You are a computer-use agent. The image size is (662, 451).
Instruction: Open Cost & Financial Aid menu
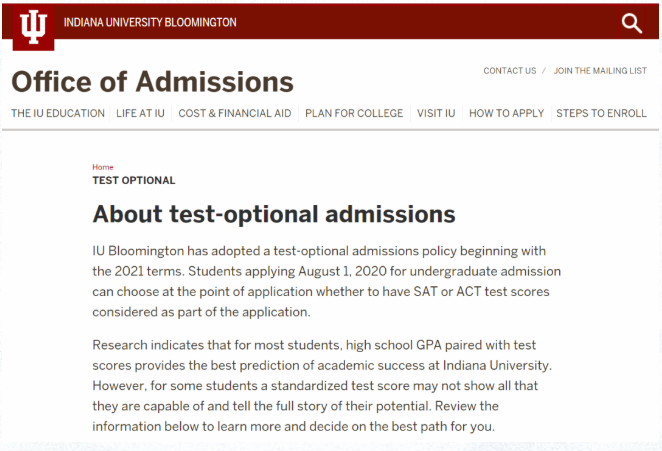tap(235, 113)
